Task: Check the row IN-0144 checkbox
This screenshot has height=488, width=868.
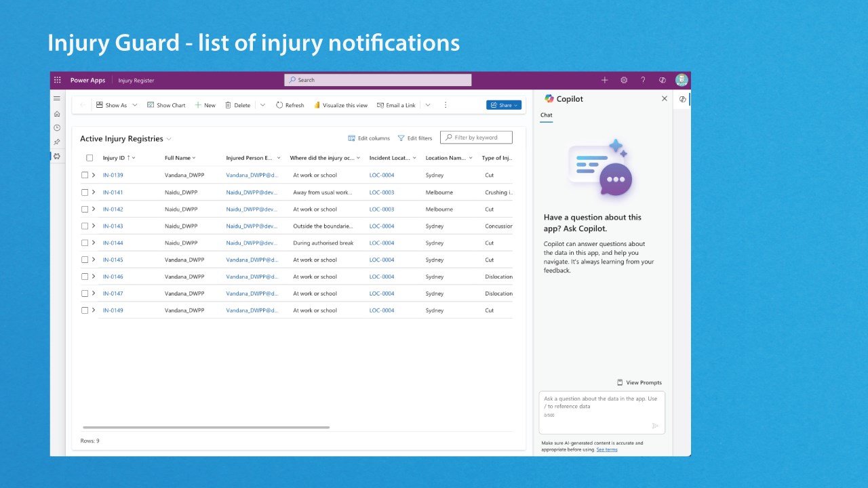Action: pyautogui.click(x=85, y=243)
